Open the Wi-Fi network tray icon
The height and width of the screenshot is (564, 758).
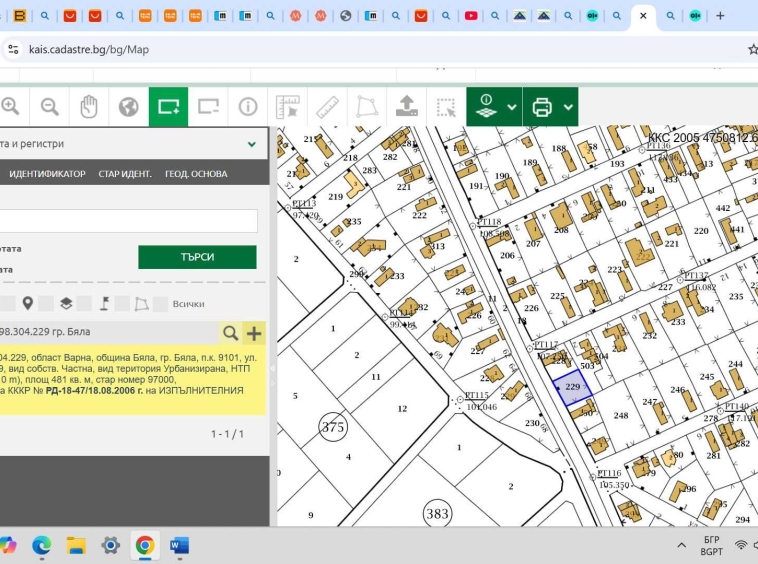741,545
